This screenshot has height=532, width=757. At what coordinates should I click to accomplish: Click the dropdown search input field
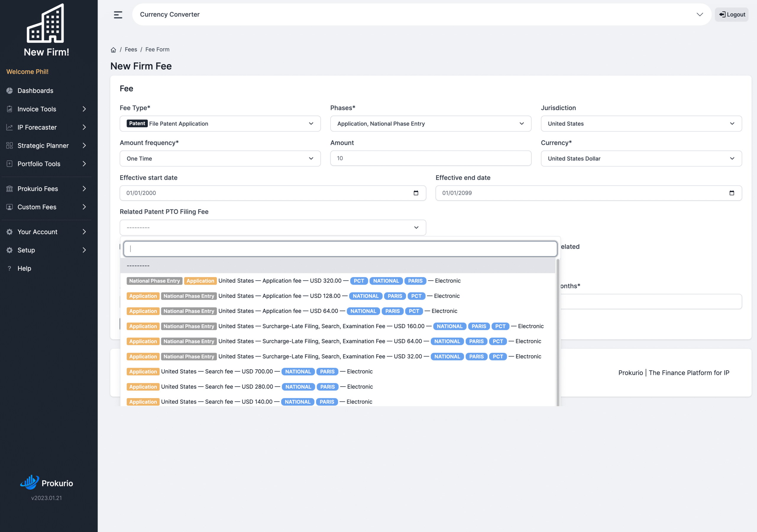(340, 249)
